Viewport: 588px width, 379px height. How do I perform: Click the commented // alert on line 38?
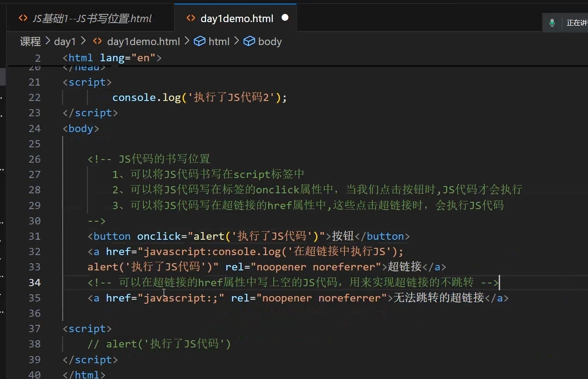(159, 344)
